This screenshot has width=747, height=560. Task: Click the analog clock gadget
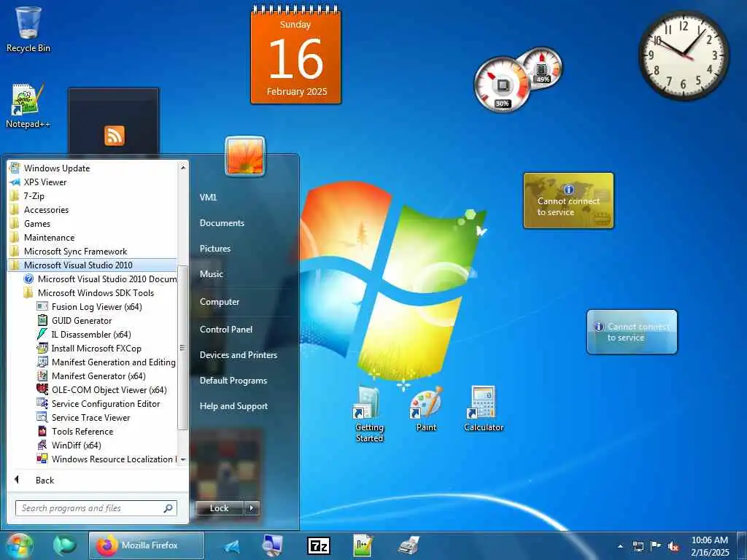coord(684,56)
